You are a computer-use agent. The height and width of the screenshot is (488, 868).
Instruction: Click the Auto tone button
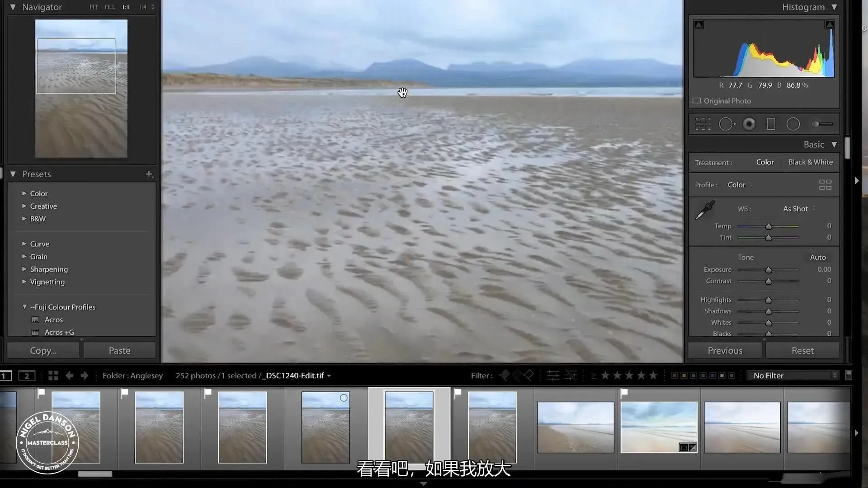[817, 257]
